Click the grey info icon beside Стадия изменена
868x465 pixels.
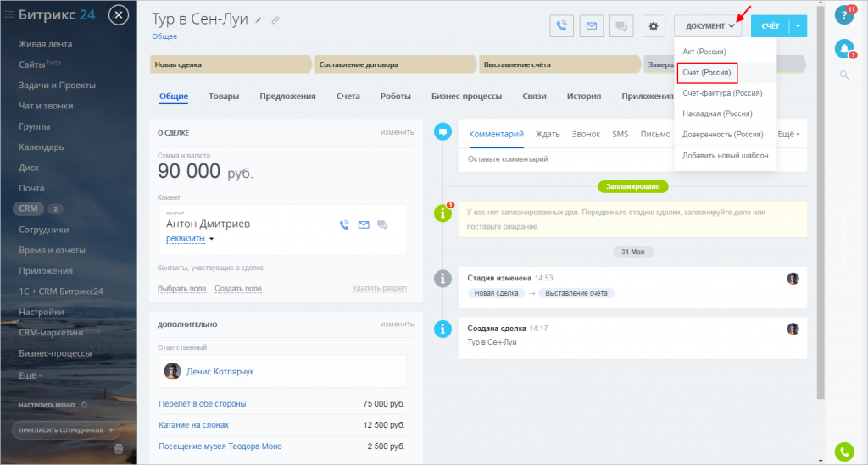442,278
